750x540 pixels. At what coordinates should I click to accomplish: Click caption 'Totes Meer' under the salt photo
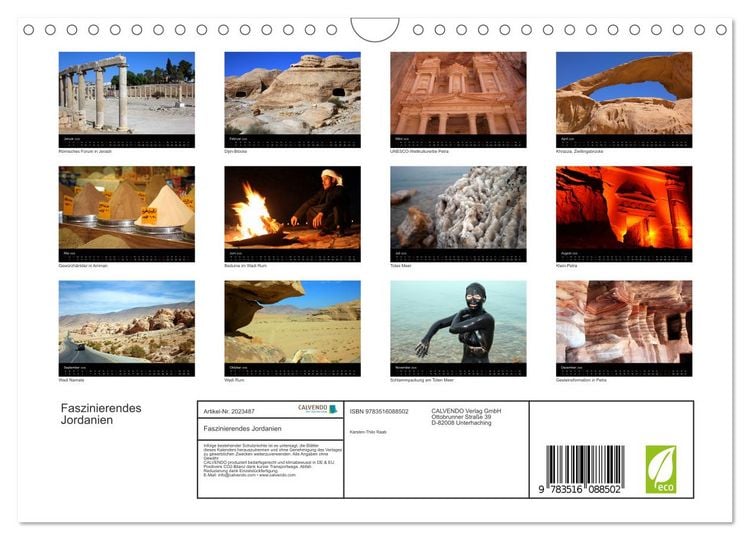pyautogui.click(x=401, y=265)
